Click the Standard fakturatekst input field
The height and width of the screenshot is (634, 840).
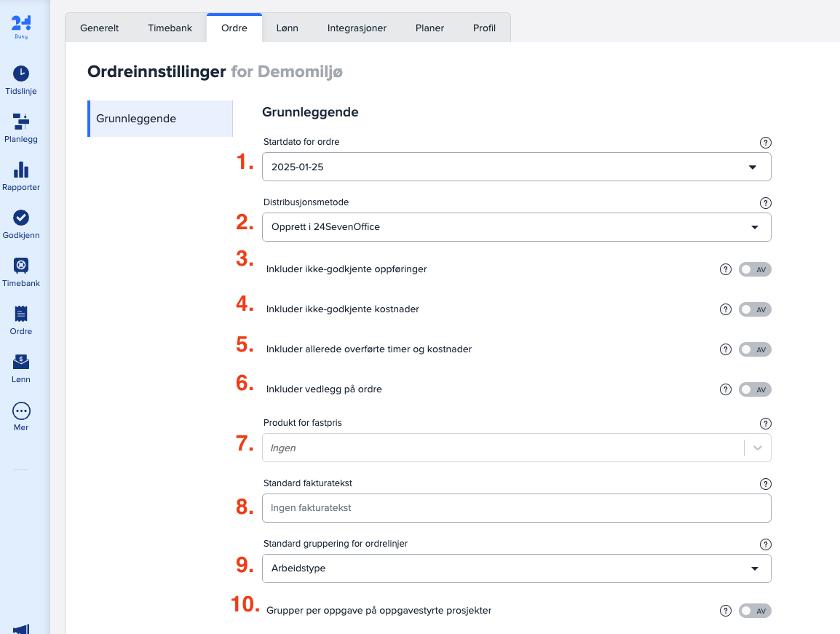[x=516, y=508]
